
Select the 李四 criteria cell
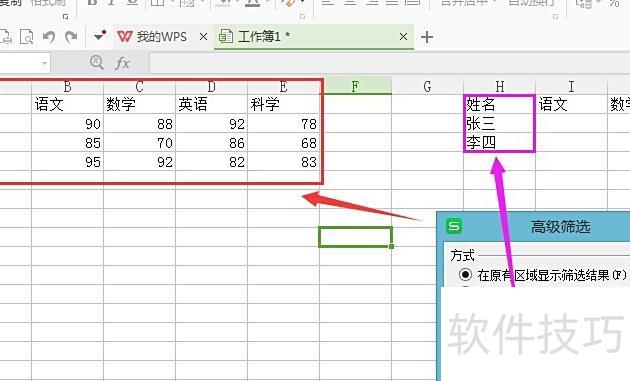499,142
